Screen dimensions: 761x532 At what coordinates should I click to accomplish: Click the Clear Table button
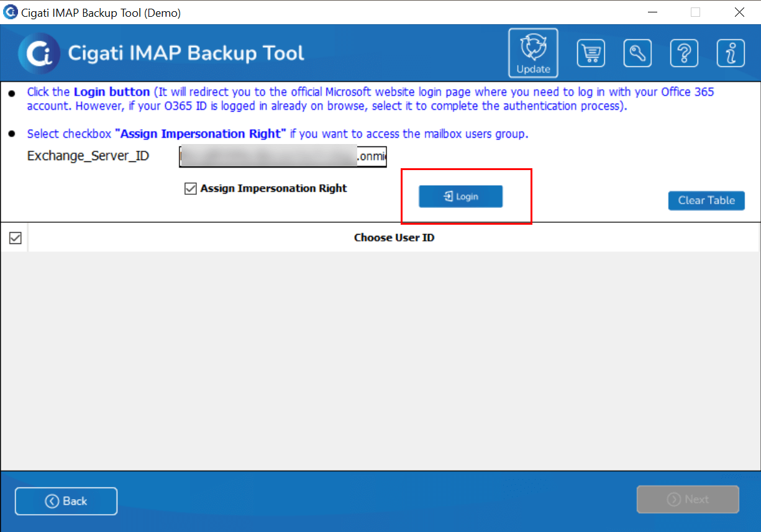point(706,201)
